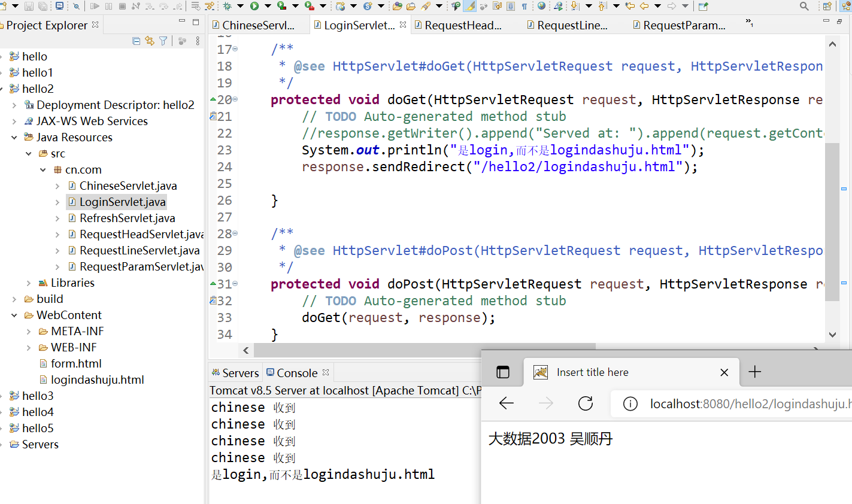This screenshot has height=504, width=852.
Task: Click the Open Perspective icon
Action: pos(827,6)
